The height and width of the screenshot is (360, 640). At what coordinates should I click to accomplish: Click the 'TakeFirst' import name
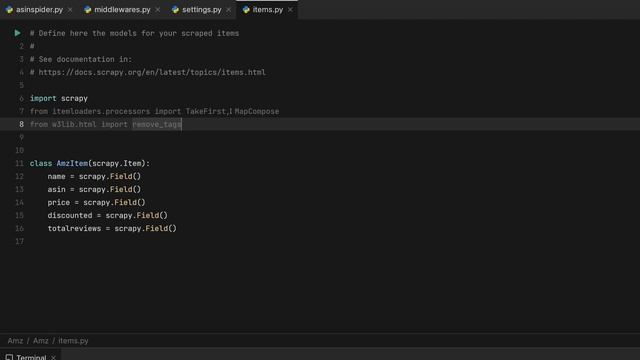point(206,111)
